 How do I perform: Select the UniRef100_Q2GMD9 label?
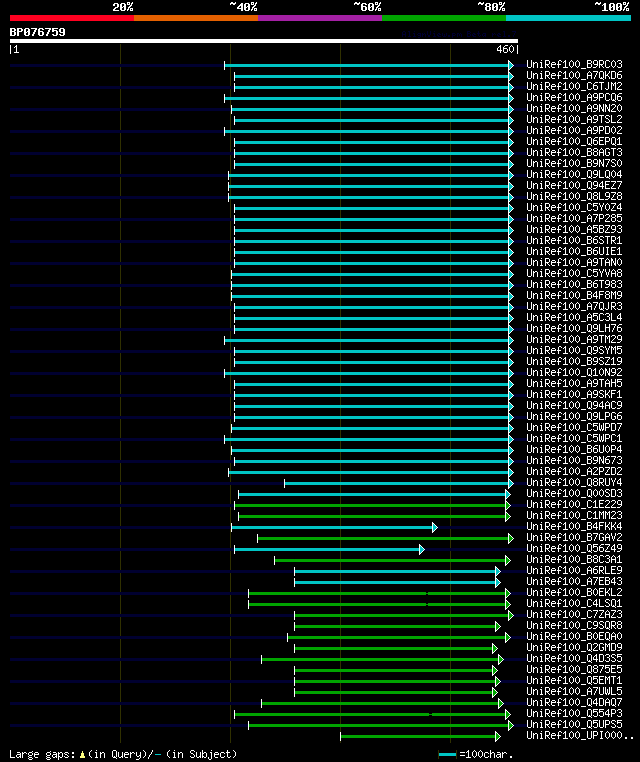[x=574, y=647]
